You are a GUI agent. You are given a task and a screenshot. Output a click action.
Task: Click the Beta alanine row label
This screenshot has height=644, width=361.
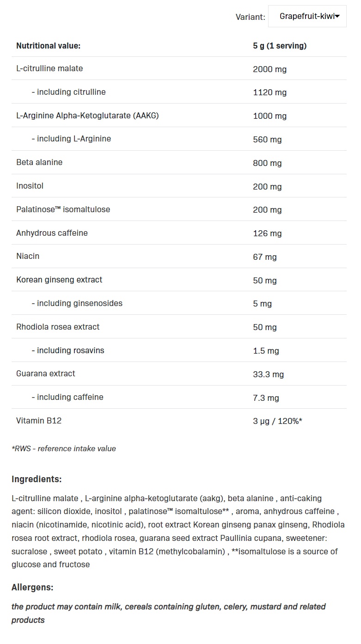(x=39, y=162)
